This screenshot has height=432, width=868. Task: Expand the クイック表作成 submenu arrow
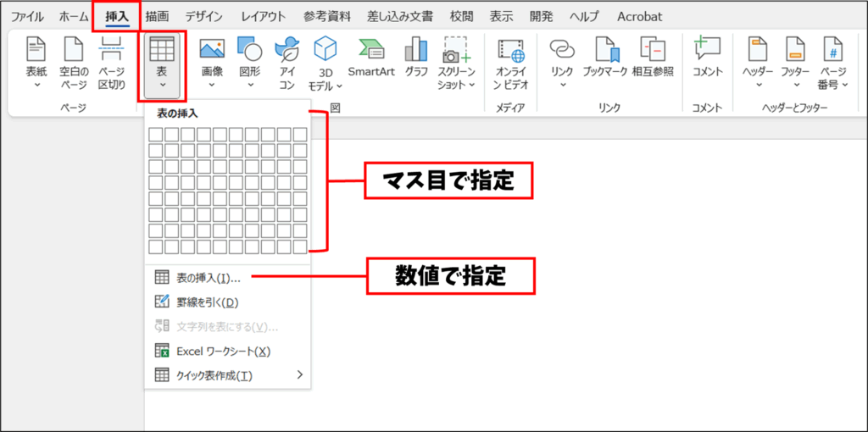[x=300, y=375]
